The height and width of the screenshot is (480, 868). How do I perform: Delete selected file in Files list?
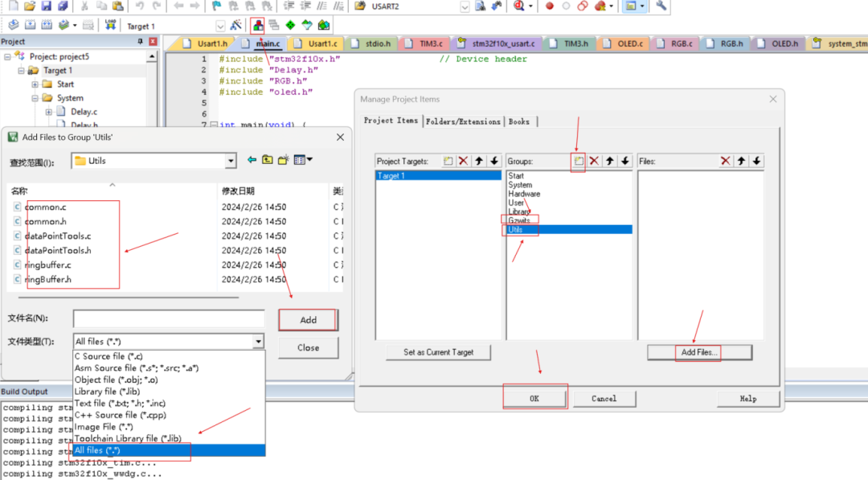pyautogui.click(x=725, y=161)
